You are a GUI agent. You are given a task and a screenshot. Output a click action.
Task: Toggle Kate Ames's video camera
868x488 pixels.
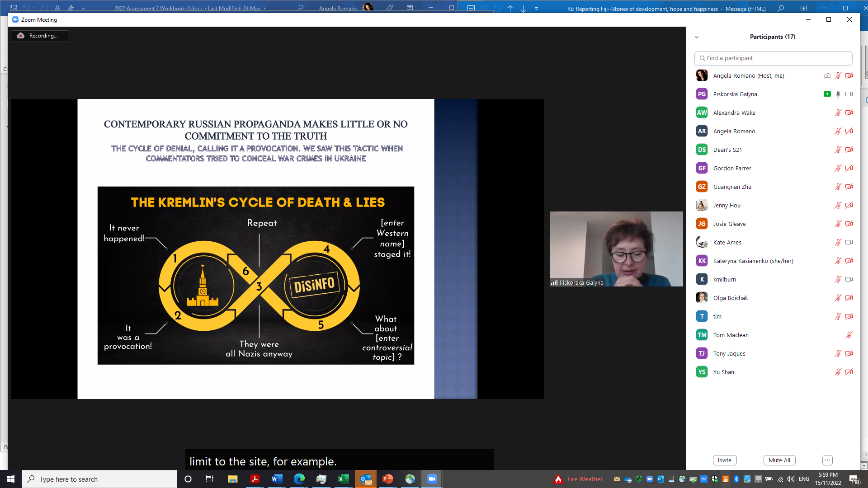tap(849, 242)
